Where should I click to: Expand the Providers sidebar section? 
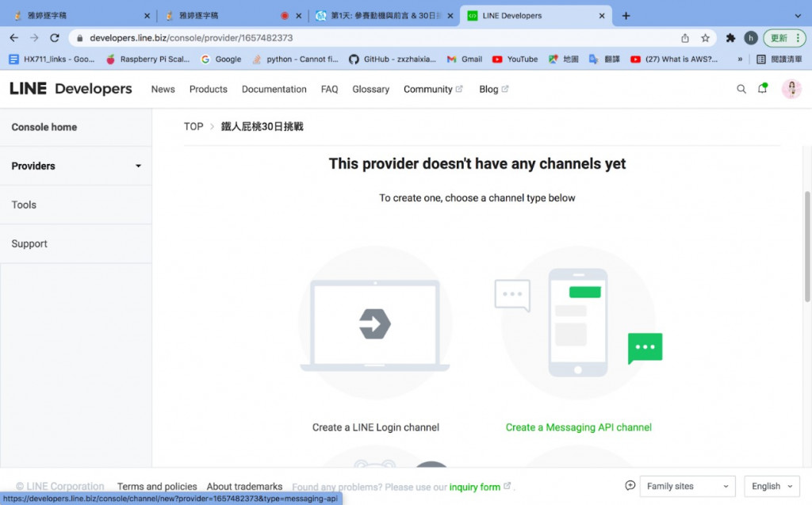coord(75,166)
